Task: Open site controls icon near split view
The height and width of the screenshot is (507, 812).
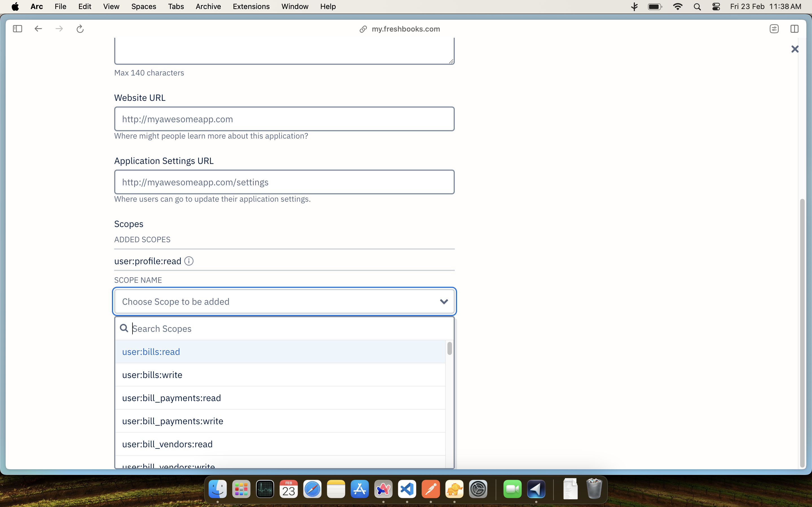Action: tap(774, 29)
